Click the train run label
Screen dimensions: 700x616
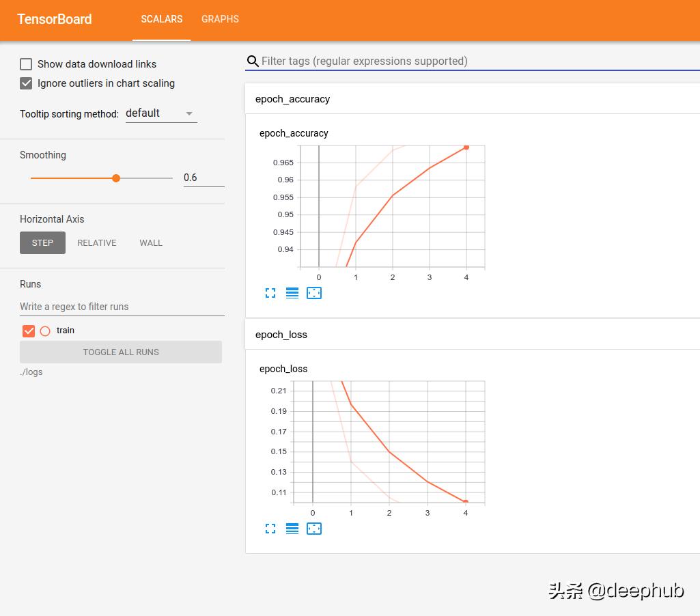65,331
